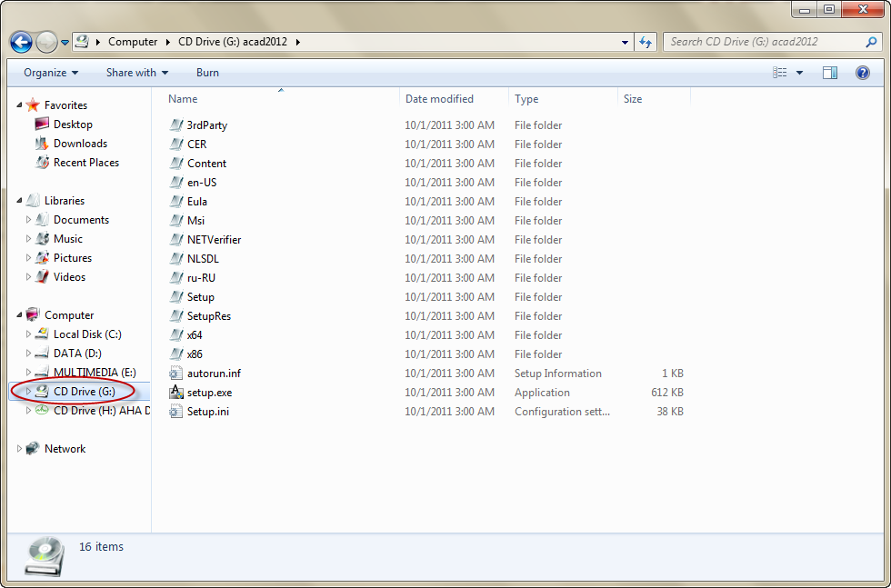The height and width of the screenshot is (588, 891).
Task: Toggle the preview pane icon
Action: 830,73
